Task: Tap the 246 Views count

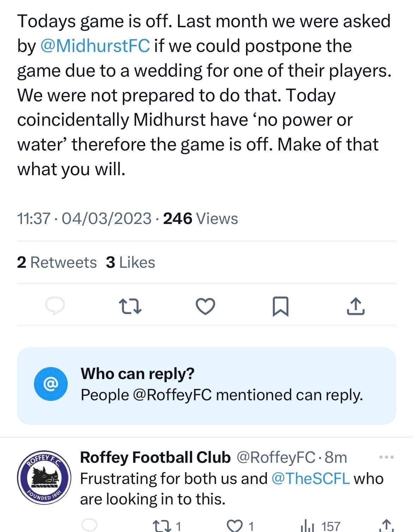Action: click(200, 218)
